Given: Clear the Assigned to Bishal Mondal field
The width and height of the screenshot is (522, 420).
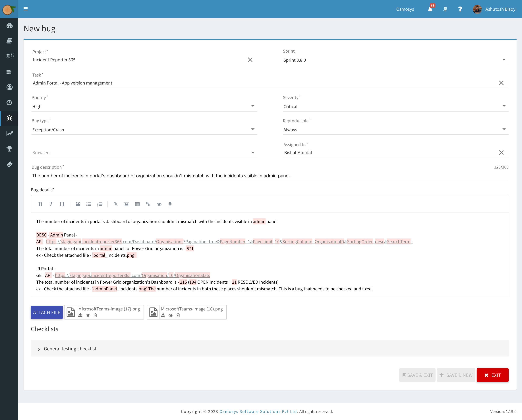Looking at the screenshot, I should click(501, 153).
